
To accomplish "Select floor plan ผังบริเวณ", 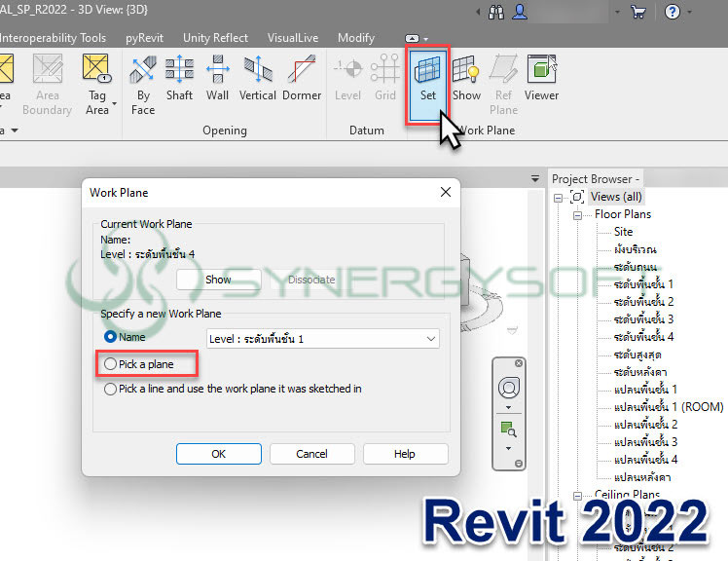I will (636, 249).
